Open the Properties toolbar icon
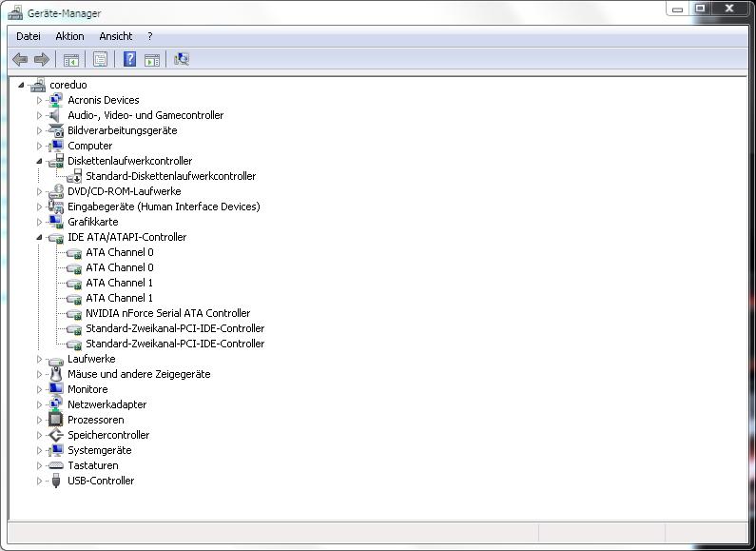The image size is (756, 551). click(100, 59)
